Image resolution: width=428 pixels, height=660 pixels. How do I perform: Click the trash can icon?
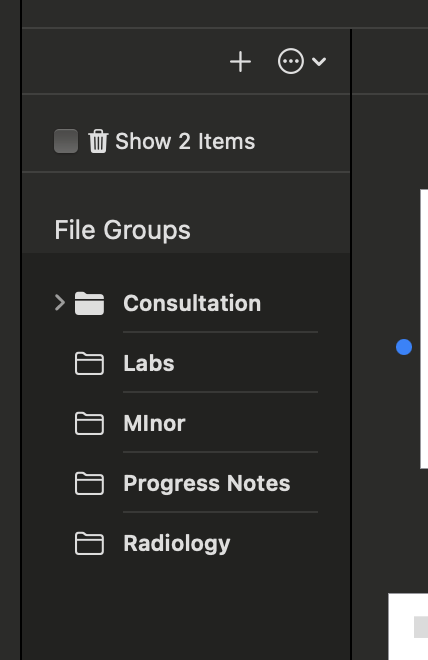pyautogui.click(x=98, y=141)
